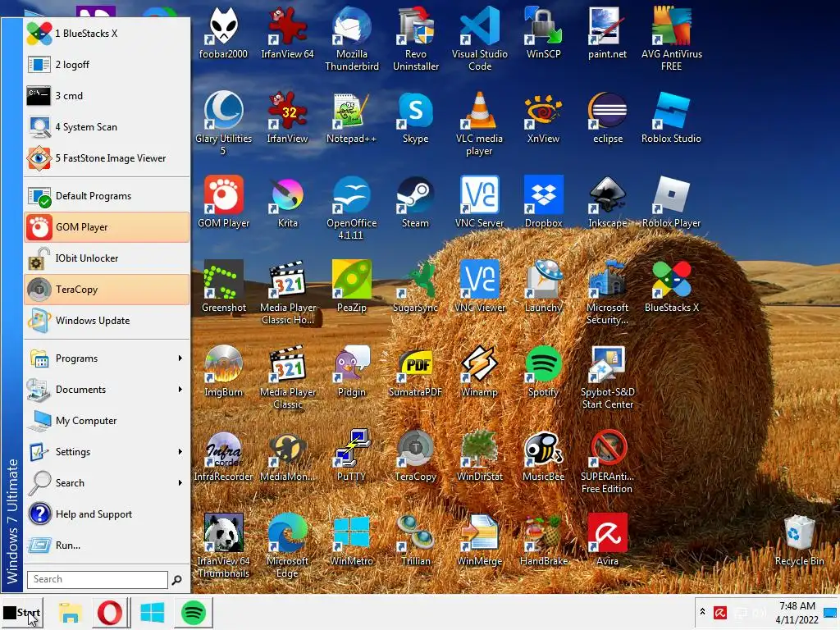Open Mozilla Thunderbird desktop icon

click(351, 39)
